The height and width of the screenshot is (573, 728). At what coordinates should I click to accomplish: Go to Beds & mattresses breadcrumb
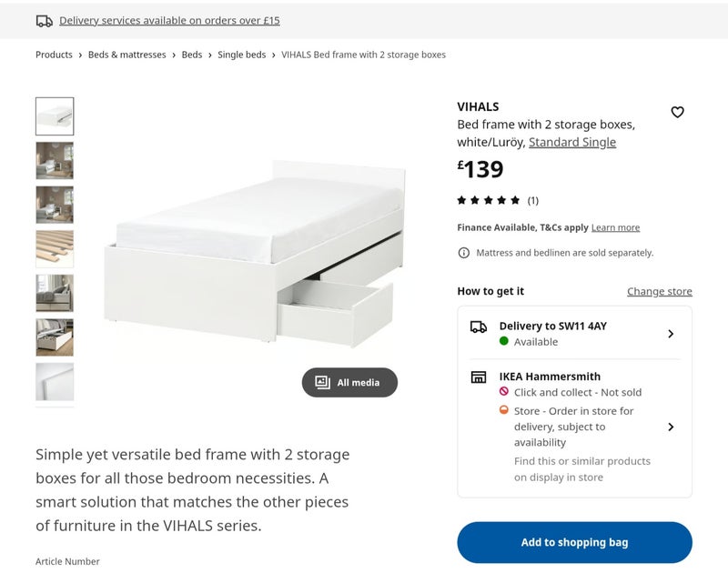pyautogui.click(x=126, y=55)
